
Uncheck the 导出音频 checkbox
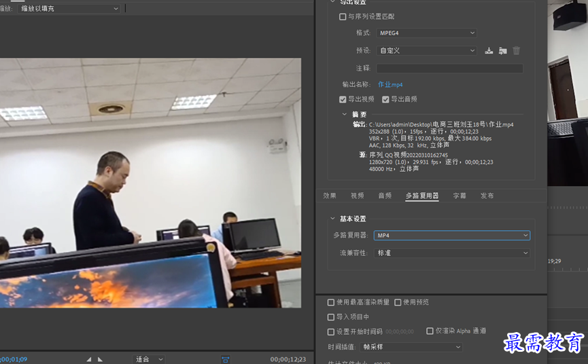[x=385, y=99]
